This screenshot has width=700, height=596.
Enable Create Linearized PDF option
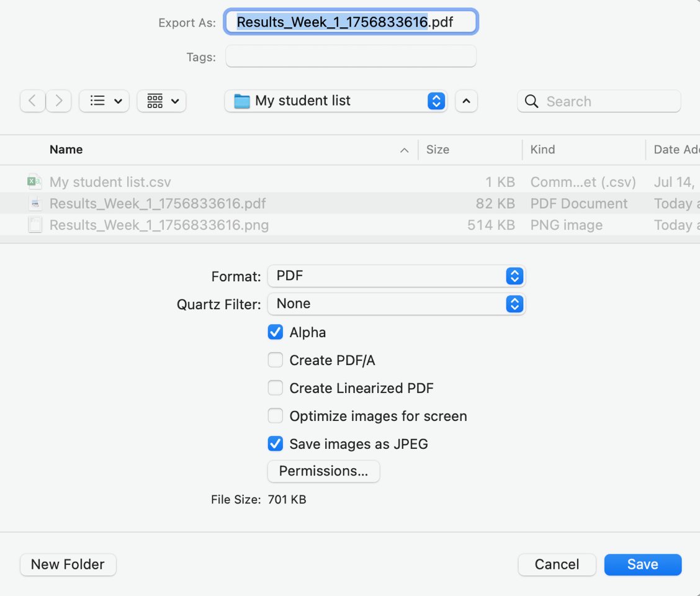(x=275, y=388)
